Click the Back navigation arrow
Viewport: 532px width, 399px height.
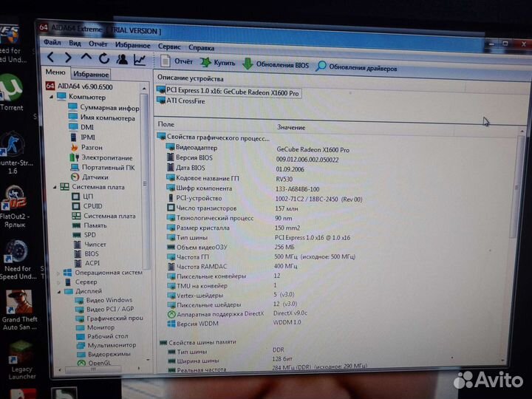point(51,57)
